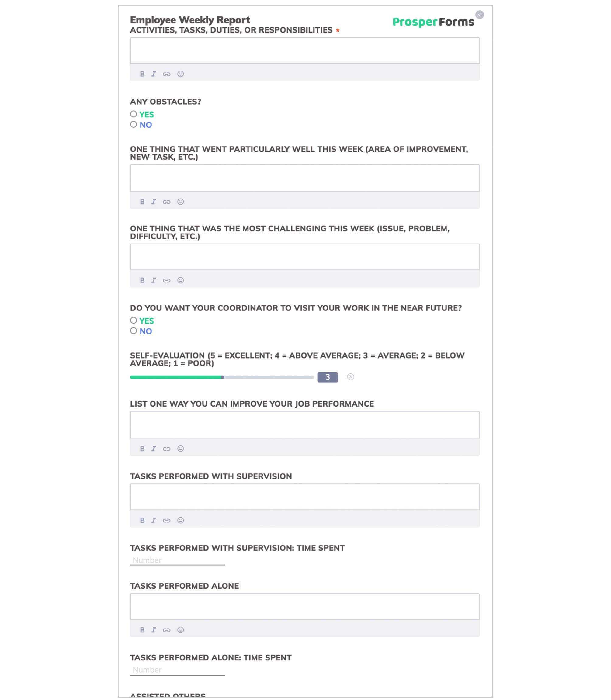The height and width of the screenshot is (700, 611).
Task: Click activities tasks duties input field
Action: 304,50
